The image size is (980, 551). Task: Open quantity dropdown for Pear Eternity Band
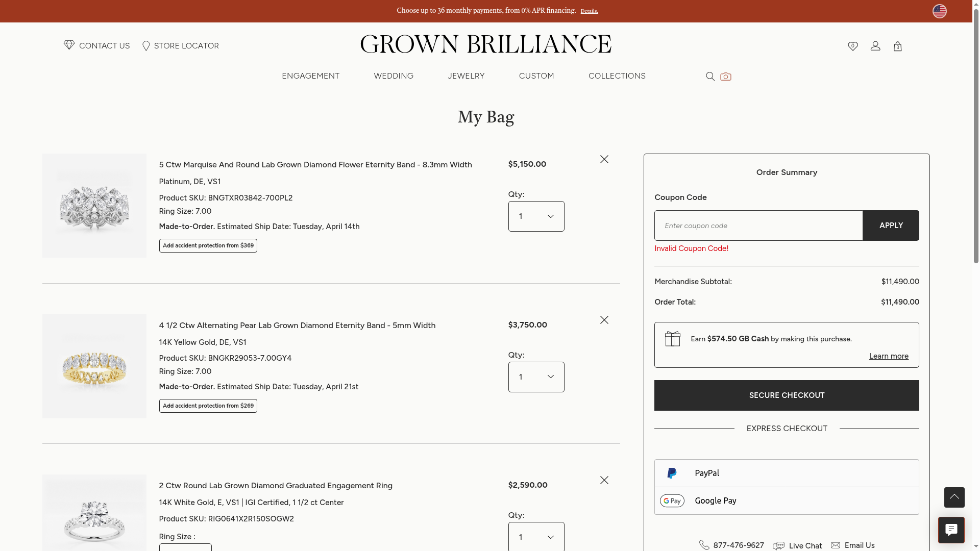point(536,377)
